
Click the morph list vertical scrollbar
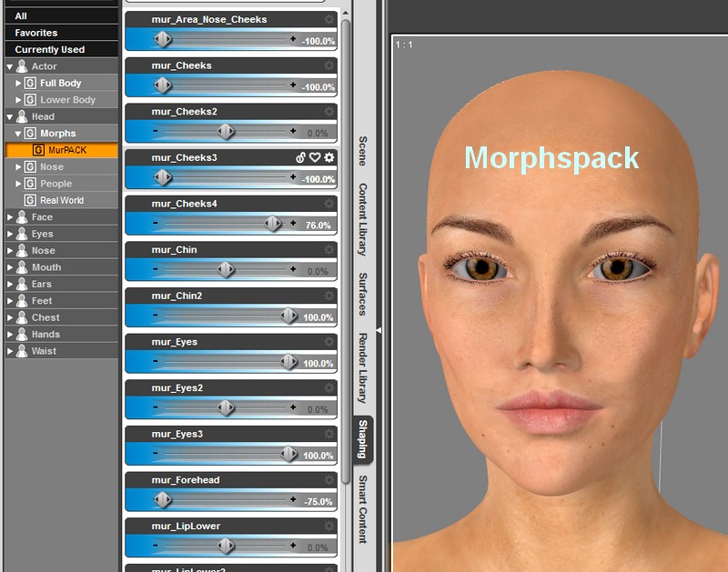pos(346,250)
